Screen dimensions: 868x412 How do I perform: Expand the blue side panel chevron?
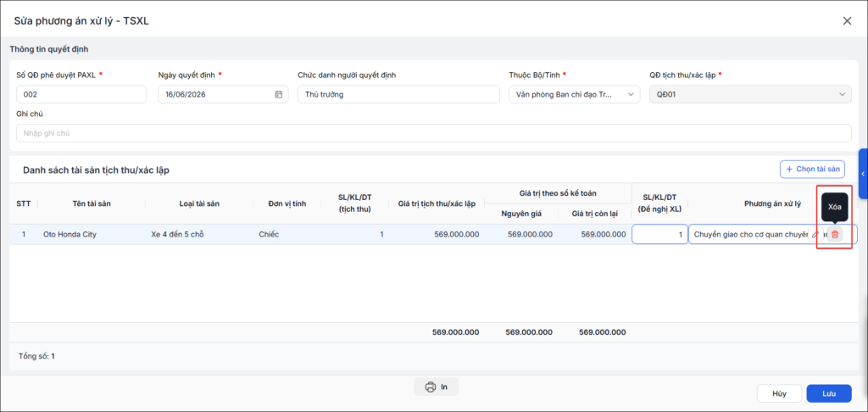(x=862, y=174)
